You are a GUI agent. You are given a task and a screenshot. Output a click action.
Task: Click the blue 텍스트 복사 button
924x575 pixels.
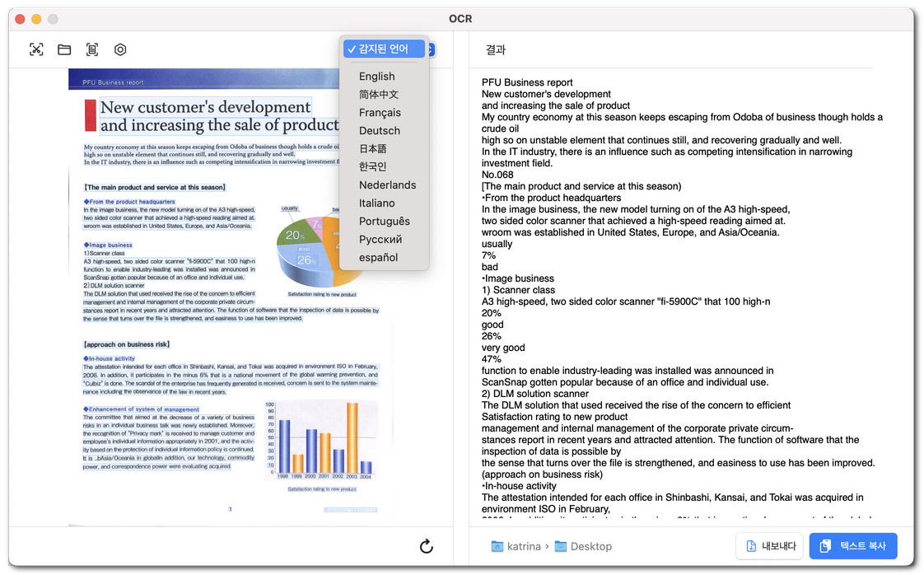pyautogui.click(x=853, y=546)
